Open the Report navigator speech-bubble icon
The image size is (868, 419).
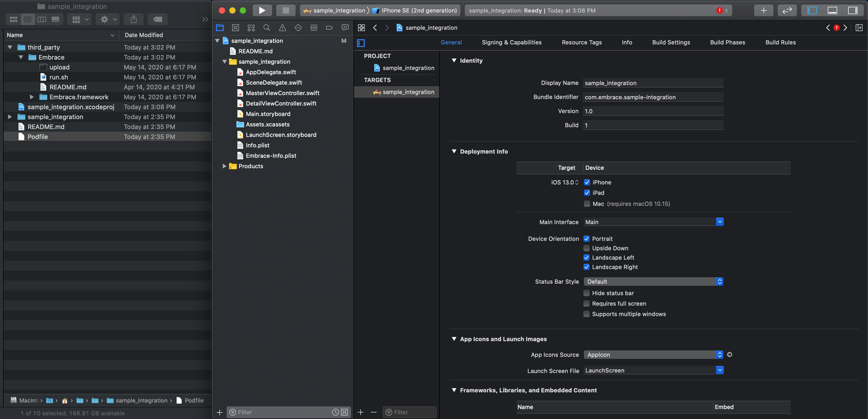click(x=345, y=28)
